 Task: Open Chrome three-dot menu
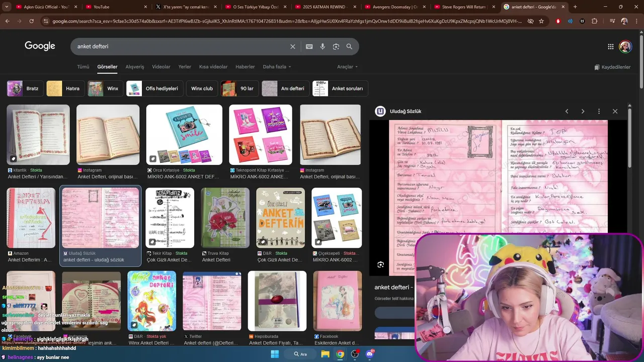[636, 21]
